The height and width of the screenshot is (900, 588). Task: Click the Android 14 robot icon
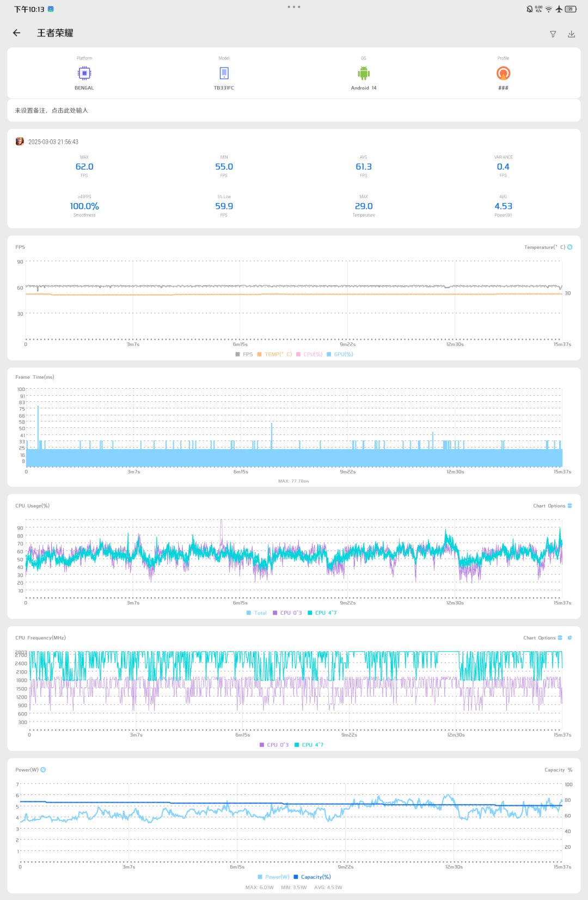point(364,73)
